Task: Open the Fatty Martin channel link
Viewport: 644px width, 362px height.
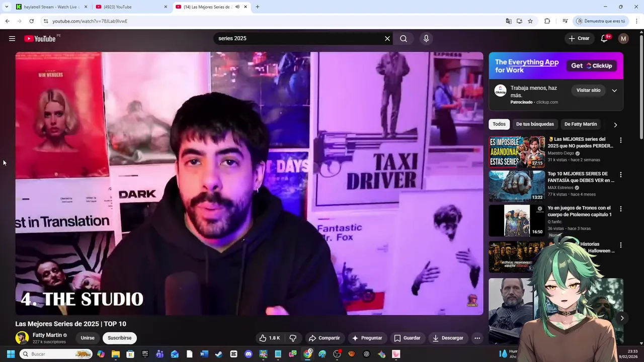Action: [47, 335]
